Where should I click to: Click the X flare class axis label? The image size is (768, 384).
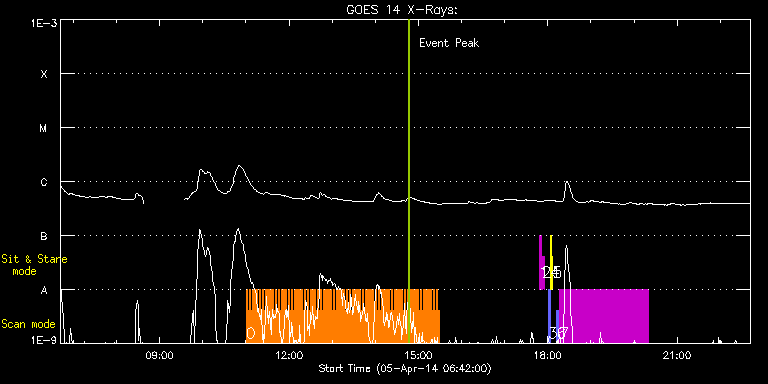click(x=44, y=74)
